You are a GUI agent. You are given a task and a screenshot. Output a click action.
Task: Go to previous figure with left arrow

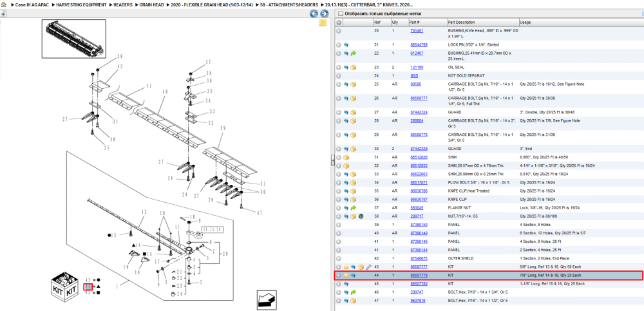point(314,14)
